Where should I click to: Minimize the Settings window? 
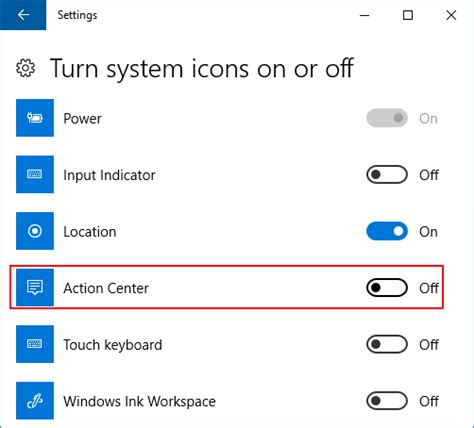tap(365, 15)
